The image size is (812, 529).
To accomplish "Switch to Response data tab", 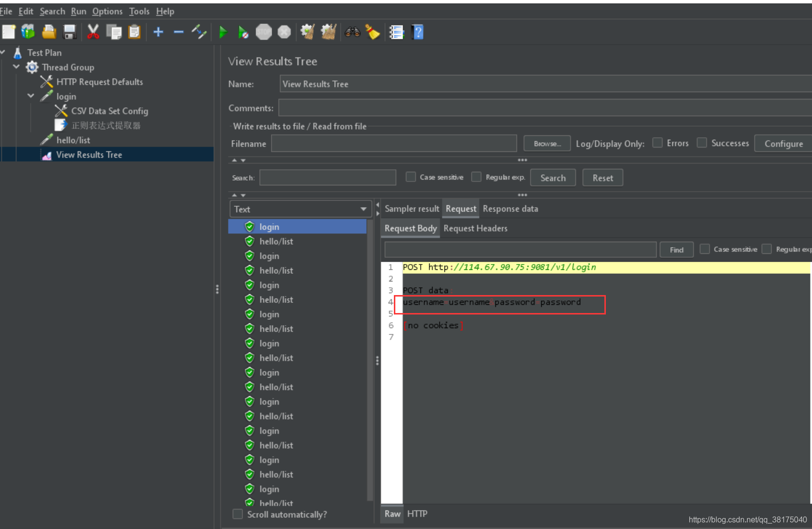I will (510, 209).
